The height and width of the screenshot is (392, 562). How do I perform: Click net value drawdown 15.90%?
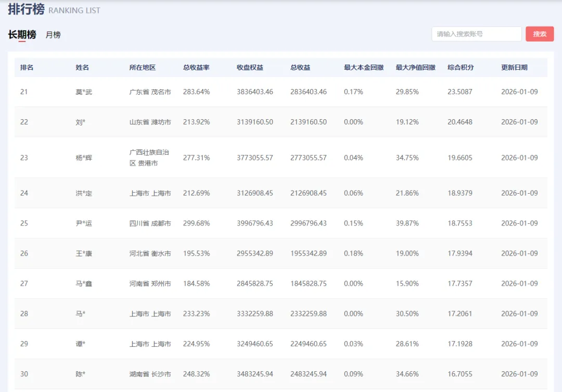(x=407, y=284)
